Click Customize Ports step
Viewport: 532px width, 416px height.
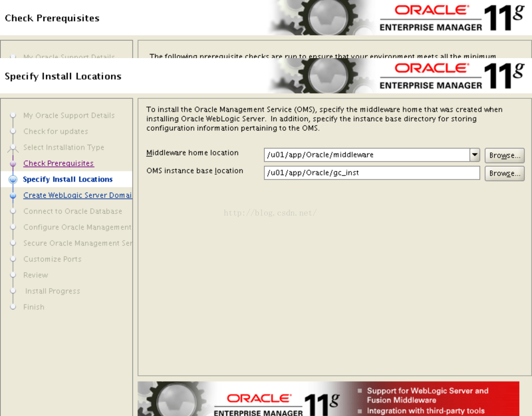click(52, 259)
